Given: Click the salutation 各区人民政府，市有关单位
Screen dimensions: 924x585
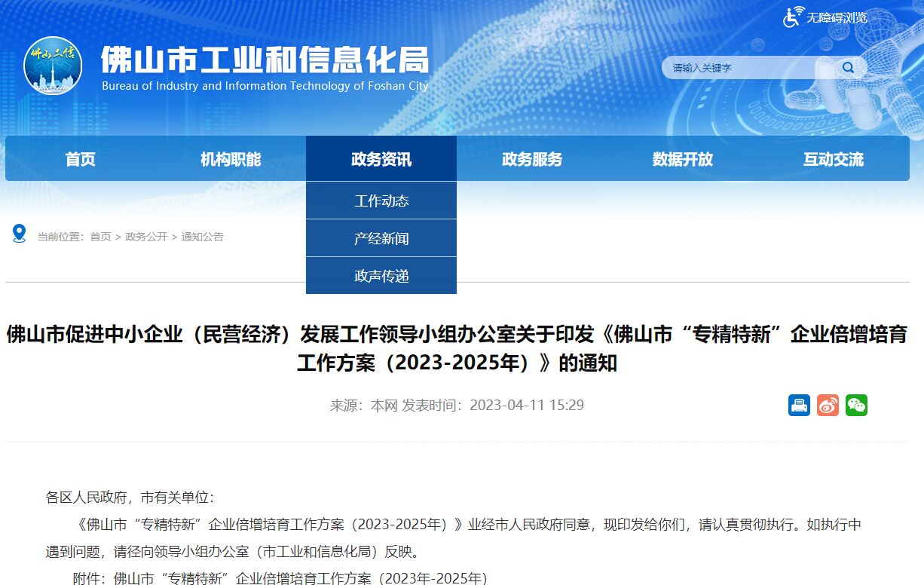Looking at the screenshot, I should coord(130,498).
